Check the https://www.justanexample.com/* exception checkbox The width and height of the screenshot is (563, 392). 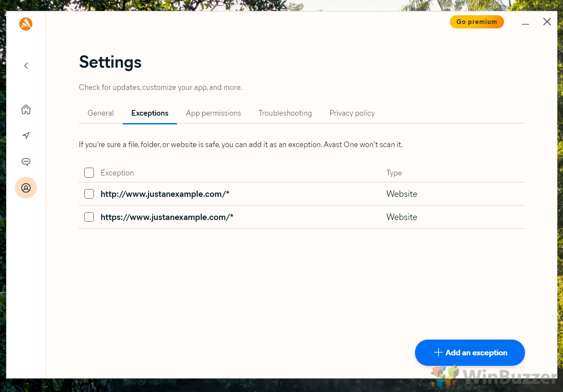tap(89, 217)
